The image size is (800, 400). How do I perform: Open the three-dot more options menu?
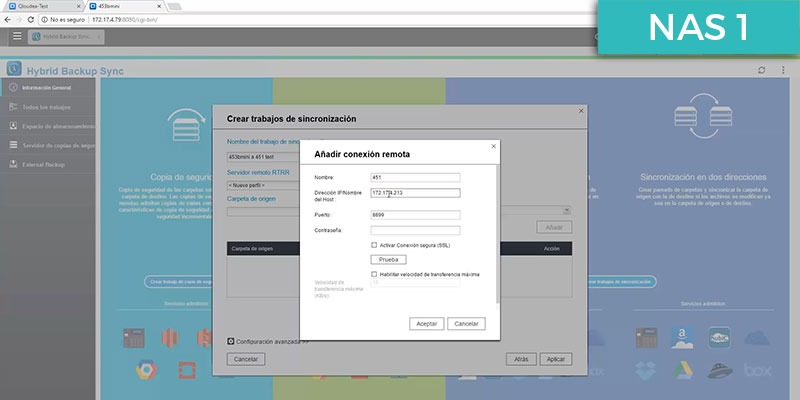pos(783,70)
